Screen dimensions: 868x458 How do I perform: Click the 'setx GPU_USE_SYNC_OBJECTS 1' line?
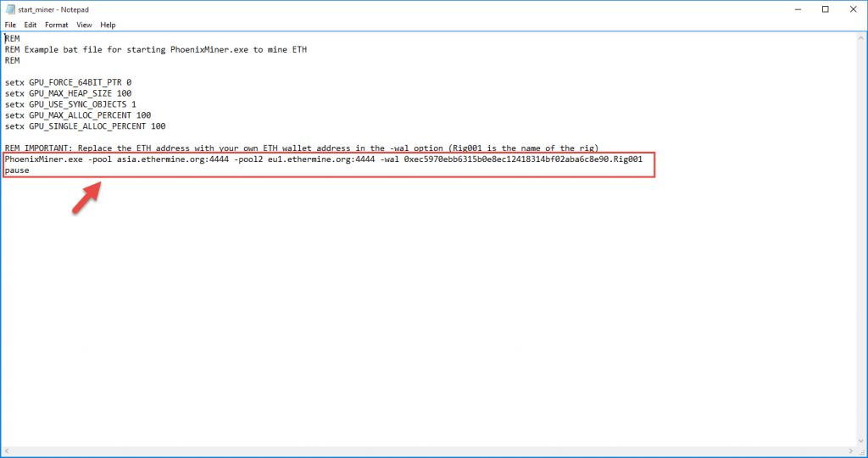click(x=70, y=104)
